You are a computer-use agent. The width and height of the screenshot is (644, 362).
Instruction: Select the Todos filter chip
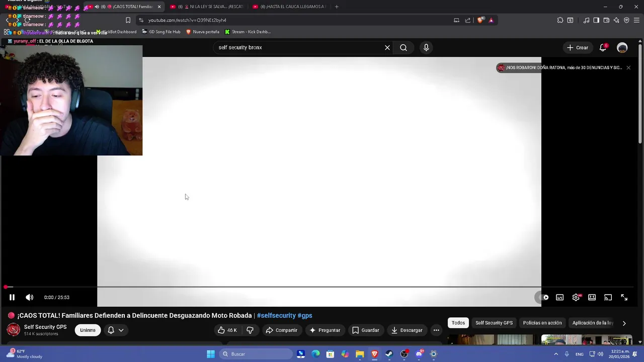tap(458, 323)
